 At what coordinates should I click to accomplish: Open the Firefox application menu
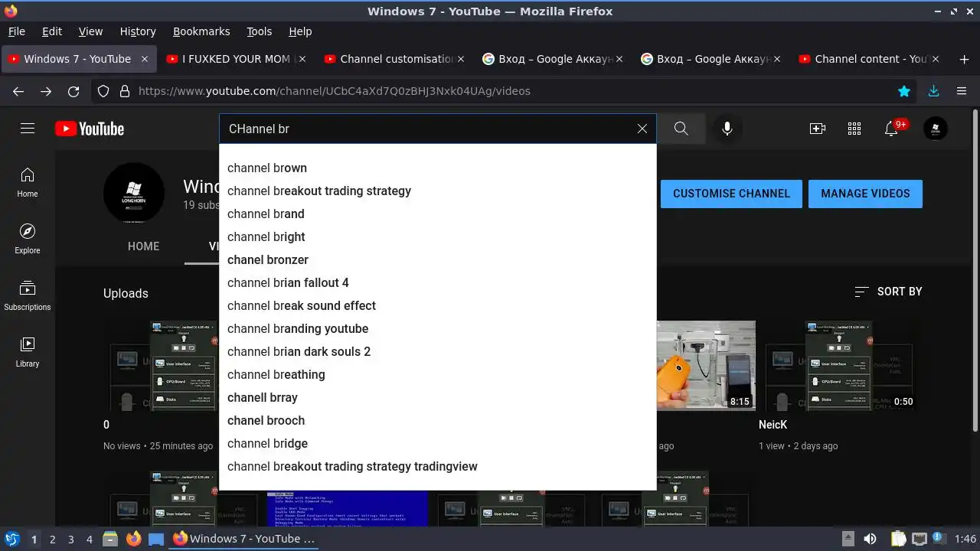[962, 91]
